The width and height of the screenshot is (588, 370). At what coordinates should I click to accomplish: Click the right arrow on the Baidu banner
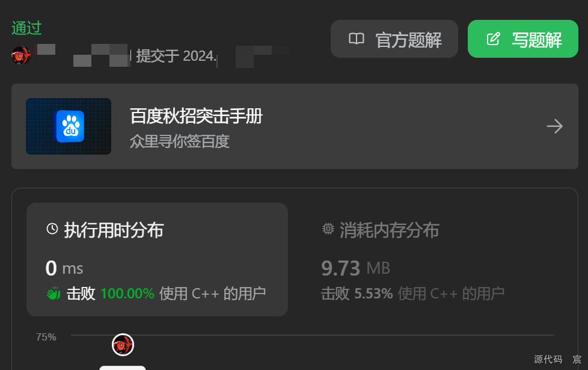point(554,126)
